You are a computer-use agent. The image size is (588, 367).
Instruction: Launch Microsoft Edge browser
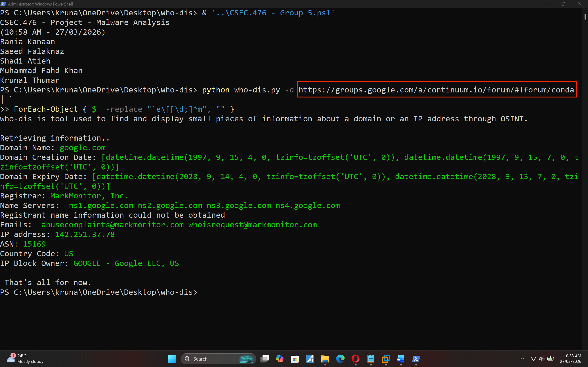click(x=340, y=359)
